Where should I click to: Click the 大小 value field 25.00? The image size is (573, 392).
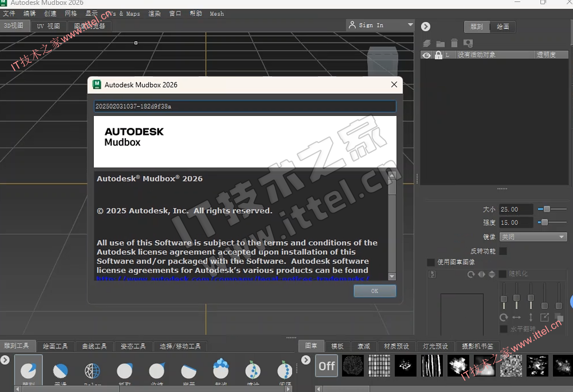tap(516, 210)
